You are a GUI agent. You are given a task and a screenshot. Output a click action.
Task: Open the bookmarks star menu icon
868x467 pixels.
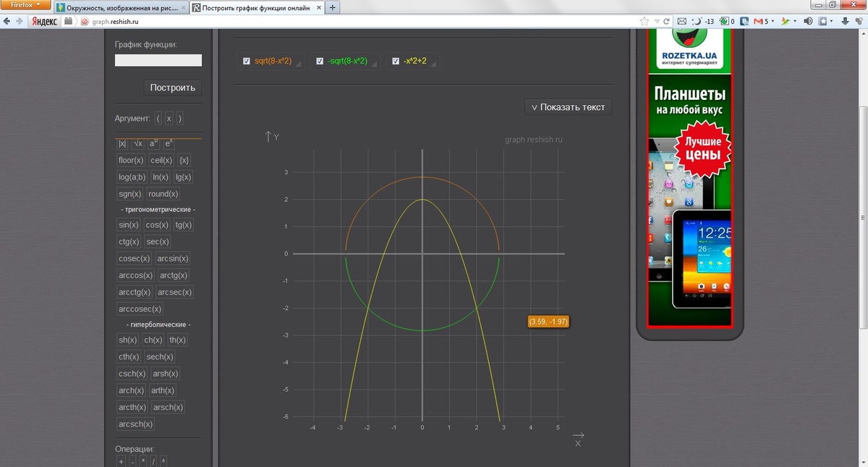point(825,21)
